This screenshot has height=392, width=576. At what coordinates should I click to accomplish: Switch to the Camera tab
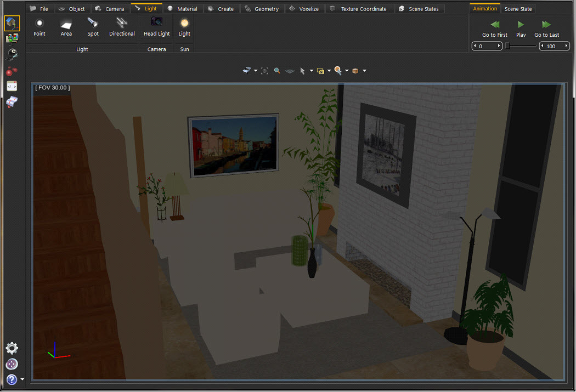[110, 8]
